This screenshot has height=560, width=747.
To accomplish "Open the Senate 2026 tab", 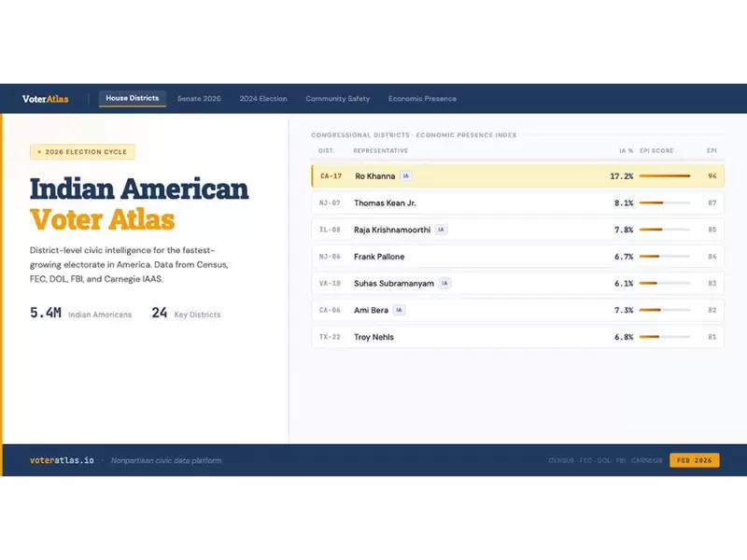I will click(199, 99).
